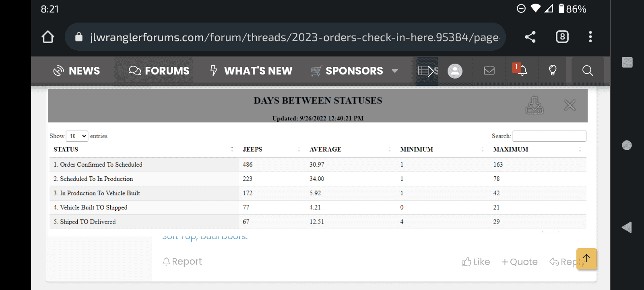Click the jeeps value 486

[248, 165]
